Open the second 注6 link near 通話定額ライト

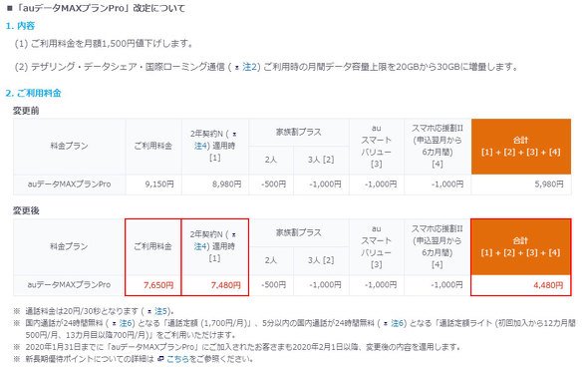point(398,323)
